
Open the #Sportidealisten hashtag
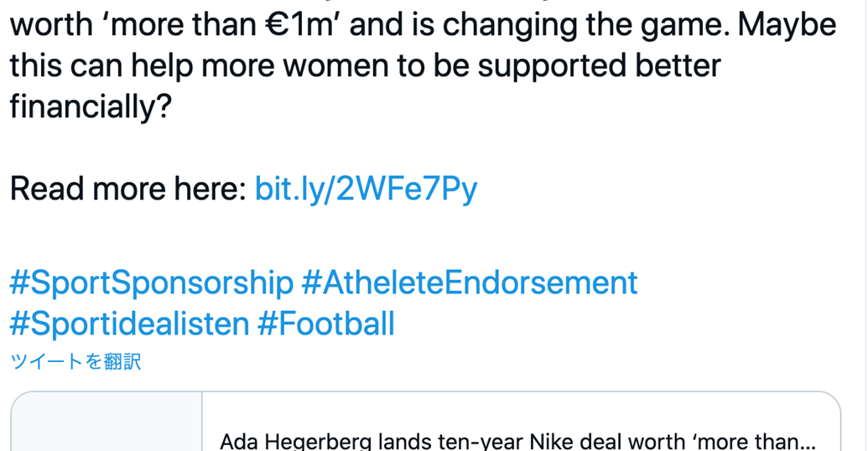[x=129, y=324]
